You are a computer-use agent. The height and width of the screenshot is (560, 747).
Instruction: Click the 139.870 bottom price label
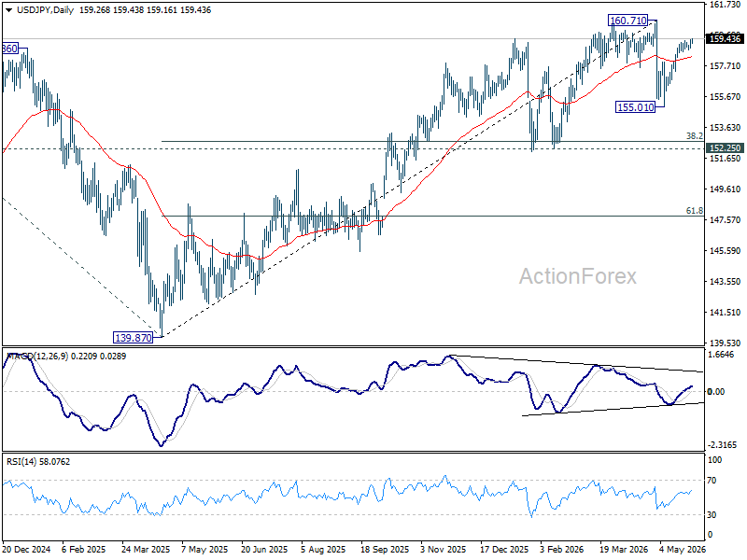click(133, 338)
